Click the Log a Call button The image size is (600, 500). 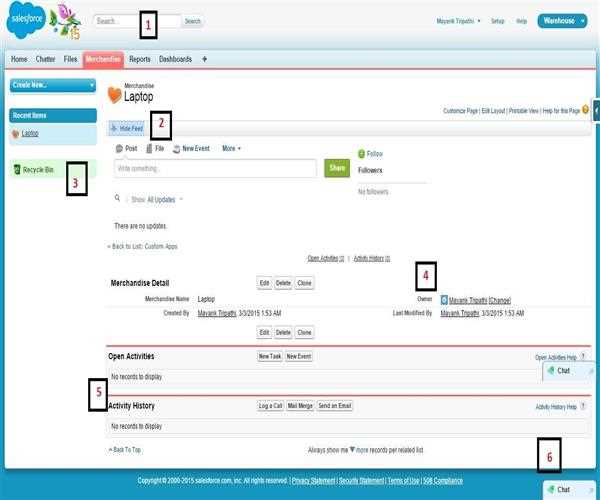pos(270,405)
